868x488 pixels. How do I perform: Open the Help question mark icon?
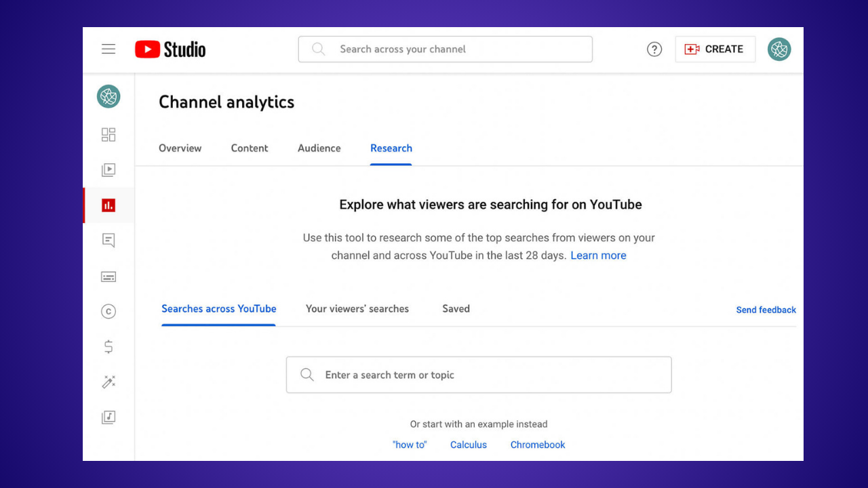(654, 49)
